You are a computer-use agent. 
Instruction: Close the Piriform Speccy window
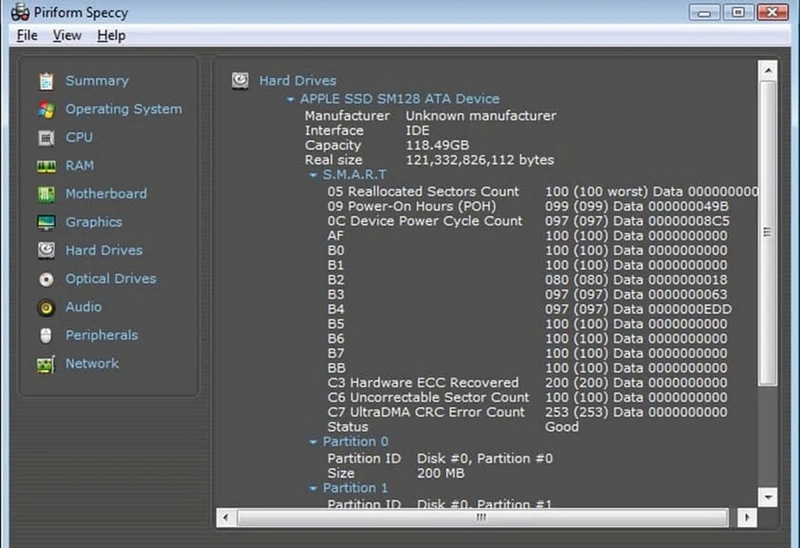tap(772, 12)
